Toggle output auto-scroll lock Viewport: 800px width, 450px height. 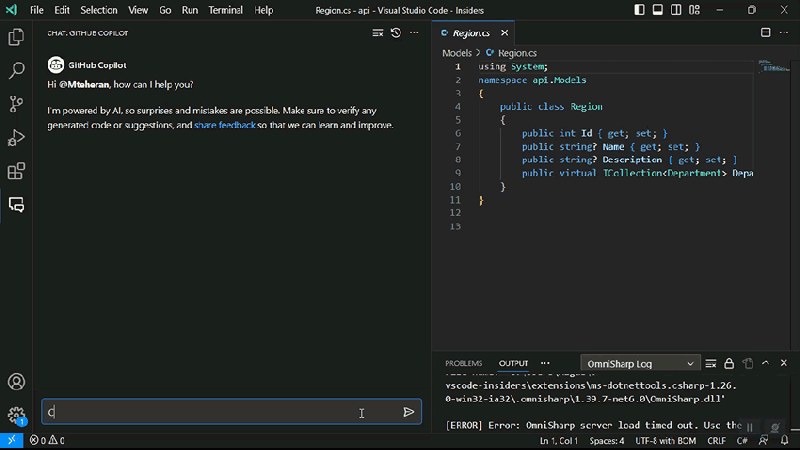point(729,363)
